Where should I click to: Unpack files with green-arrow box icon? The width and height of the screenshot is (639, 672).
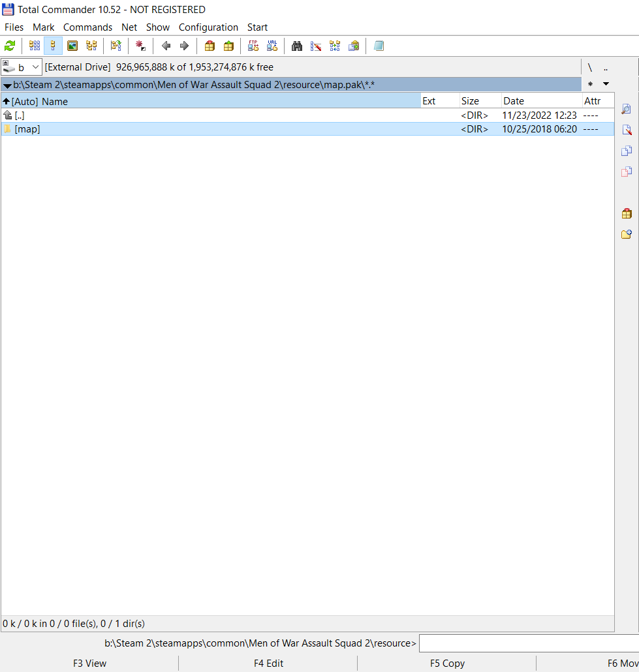[228, 46]
